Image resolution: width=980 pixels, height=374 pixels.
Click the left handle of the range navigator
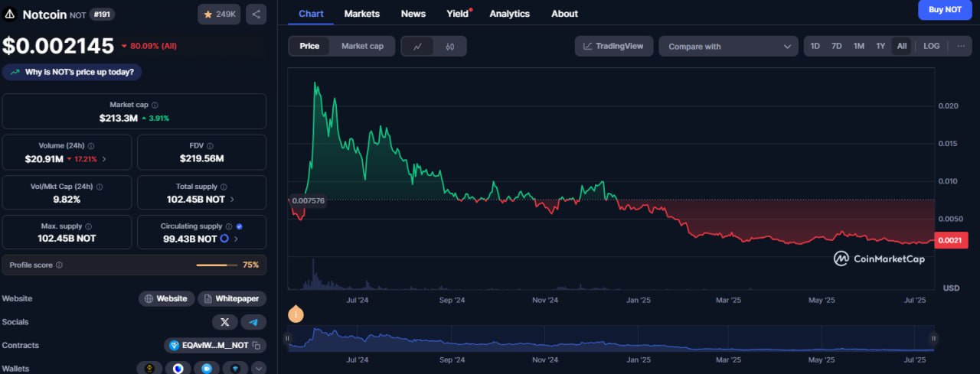[288, 338]
